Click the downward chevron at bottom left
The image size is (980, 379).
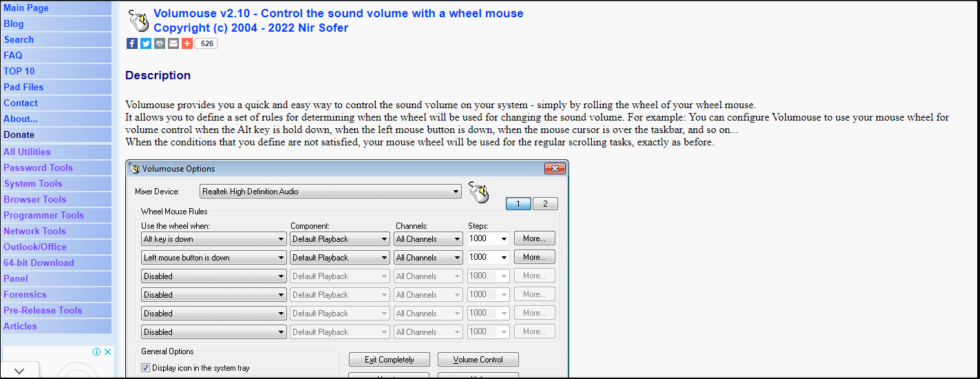tap(19, 371)
